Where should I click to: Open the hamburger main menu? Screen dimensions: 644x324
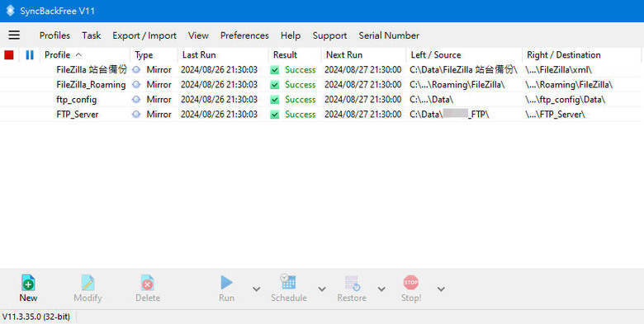[14, 35]
